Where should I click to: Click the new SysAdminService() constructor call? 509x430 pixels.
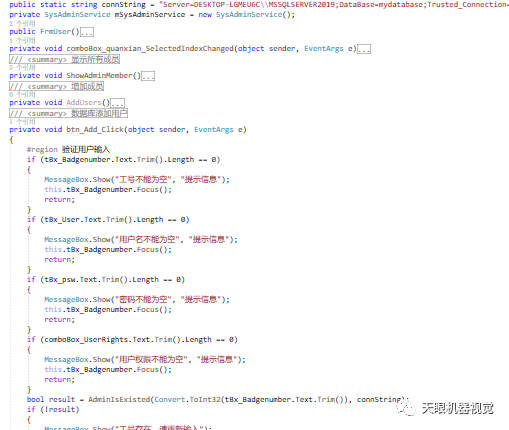point(247,15)
